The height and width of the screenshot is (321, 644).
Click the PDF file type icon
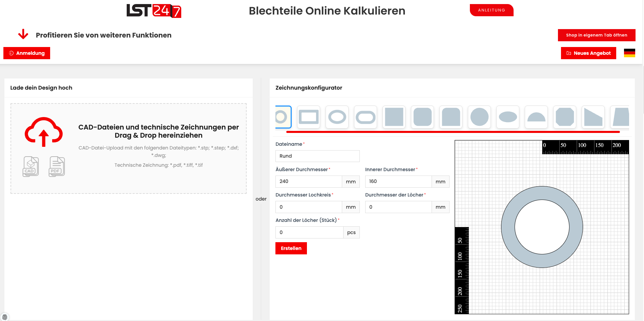tap(57, 166)
